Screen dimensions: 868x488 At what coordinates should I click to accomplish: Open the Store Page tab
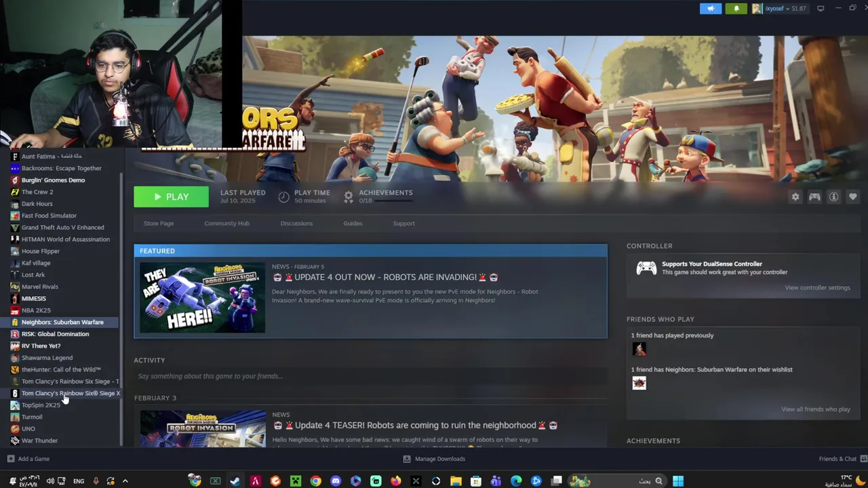point(159,223)
